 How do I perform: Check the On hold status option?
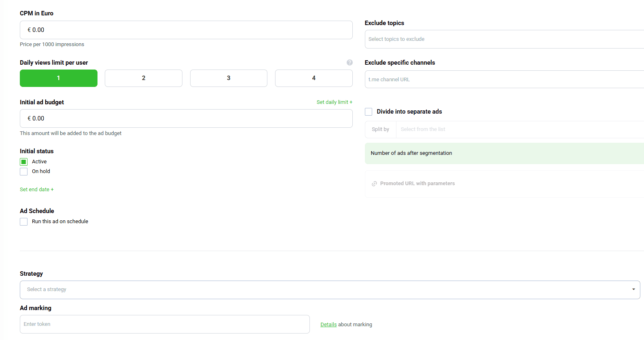[24, 171]
